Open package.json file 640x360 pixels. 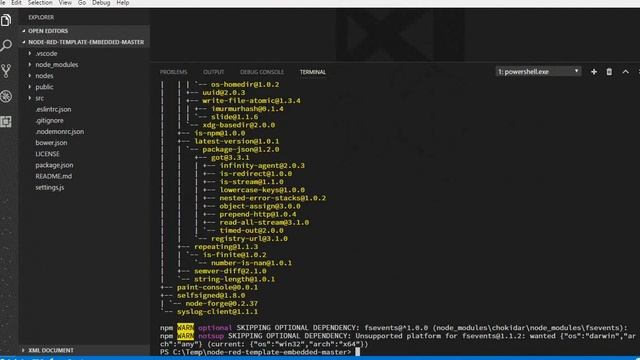[x=54, y=165]
